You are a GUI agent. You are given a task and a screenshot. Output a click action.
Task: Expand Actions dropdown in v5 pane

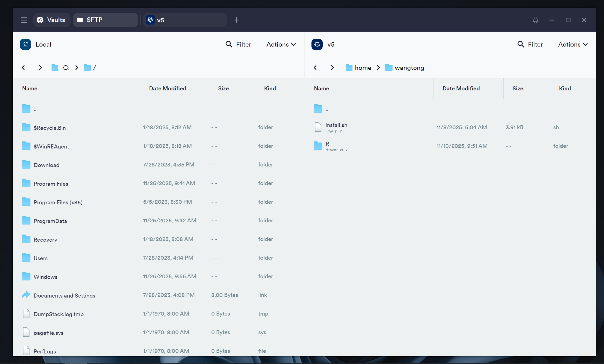[x=573, y=44]
